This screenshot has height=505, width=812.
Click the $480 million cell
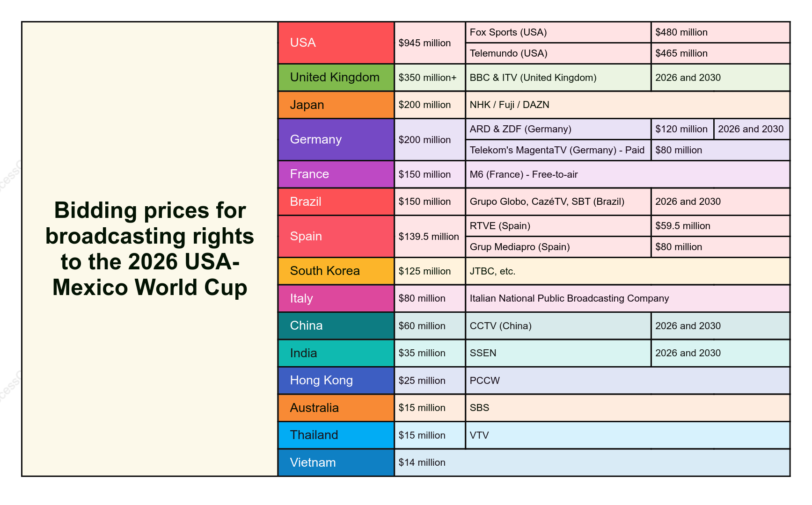(721, 32)
